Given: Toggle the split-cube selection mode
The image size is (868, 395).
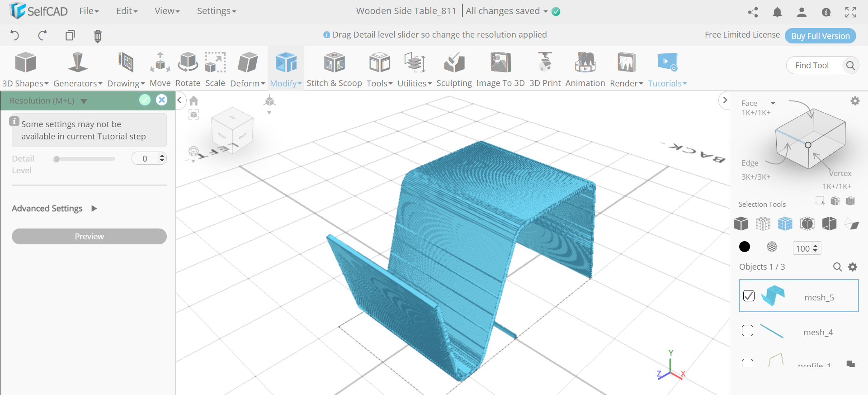Looking at the screenshot, I should tap(830, 224).
